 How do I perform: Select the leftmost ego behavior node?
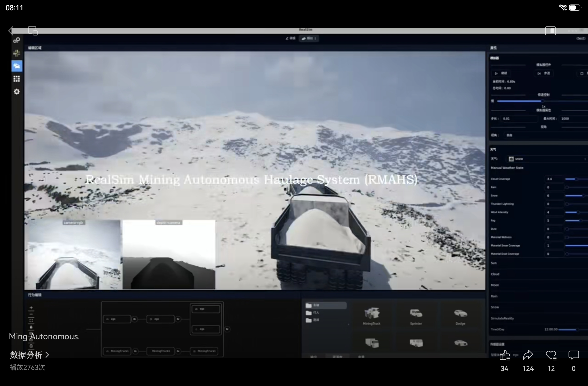click(x=117, y=319)
